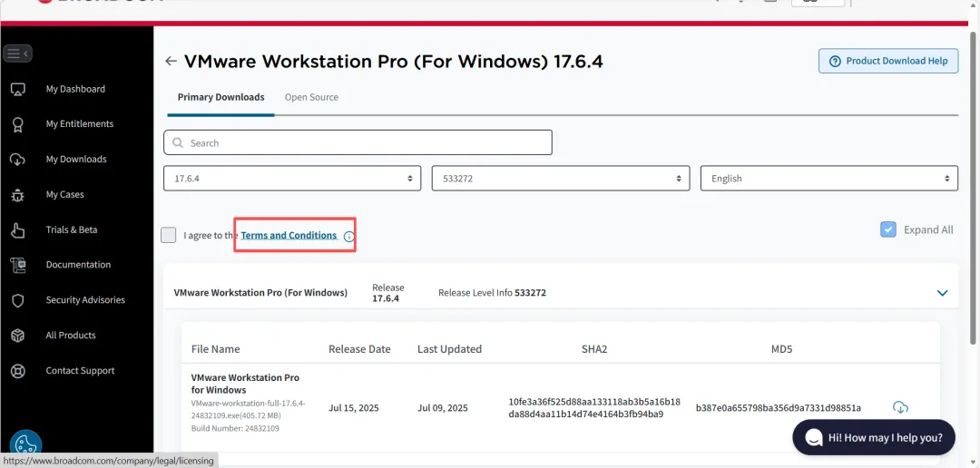Open Security Advisories menu item
This screenshot has width=980, height=468.
tap(85, 300)
